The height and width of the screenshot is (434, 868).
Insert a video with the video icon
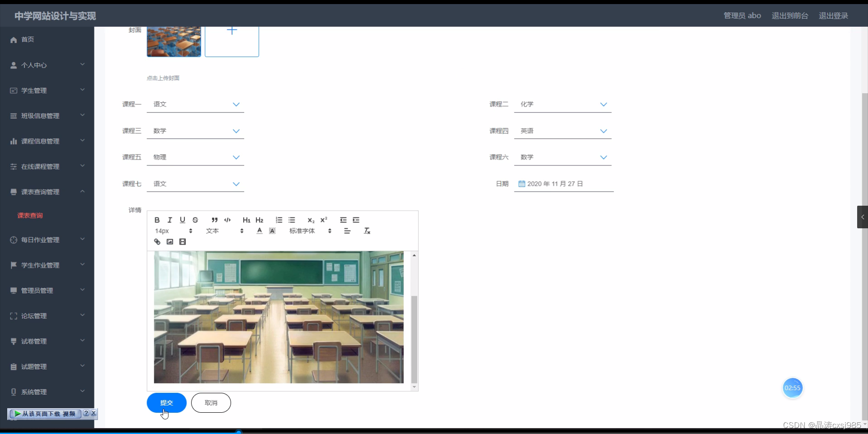tap(183, 242)
